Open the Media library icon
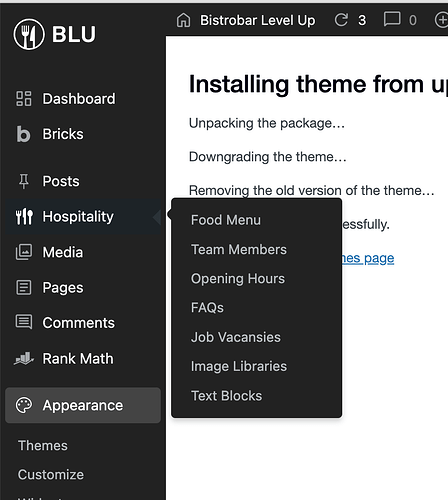This screenshot has width=448, height=500. tap(24, 252)
